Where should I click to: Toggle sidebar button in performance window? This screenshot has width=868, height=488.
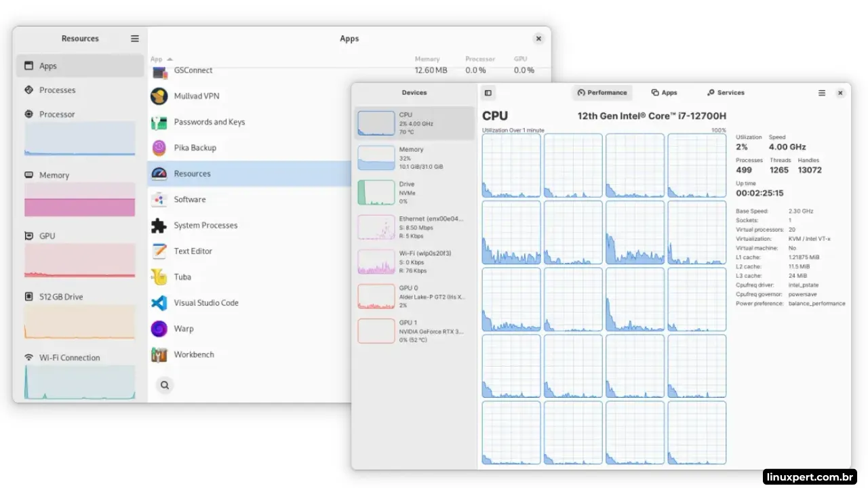pyautogui.click(x=488, y=93)
